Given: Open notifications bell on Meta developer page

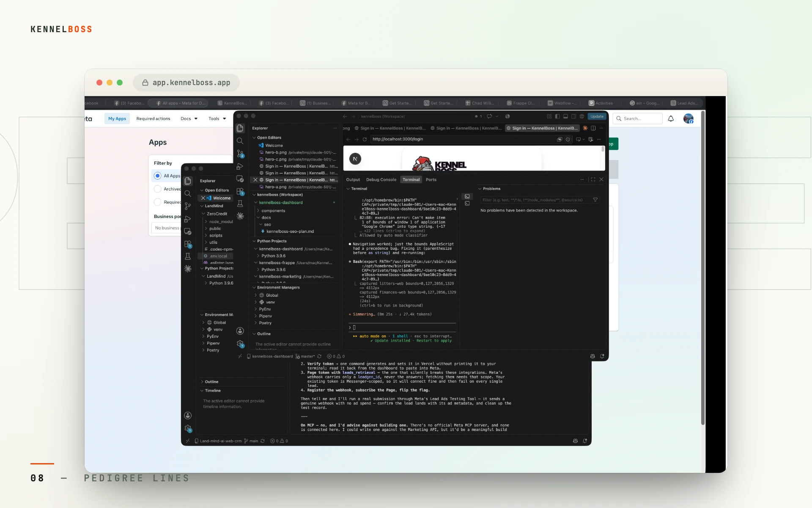Looking at the screenshot, I should (671, 119).
